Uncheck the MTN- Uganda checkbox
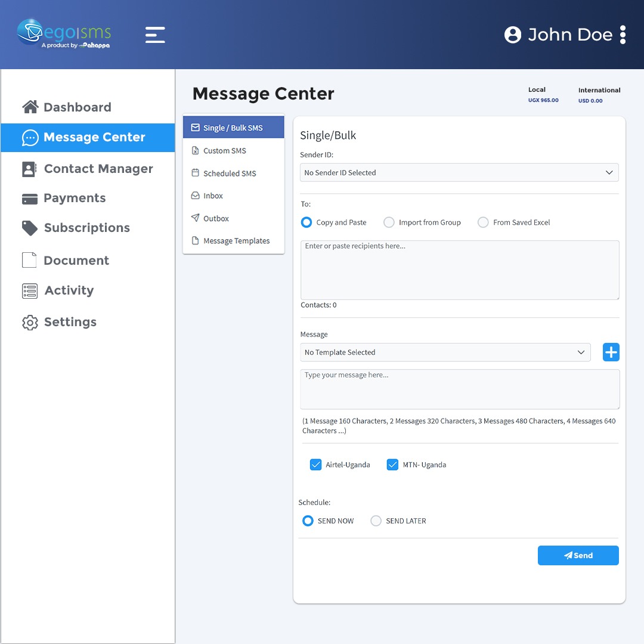This screenshot has width=644, height=644. pyautogui.click(x=392, y=465)
